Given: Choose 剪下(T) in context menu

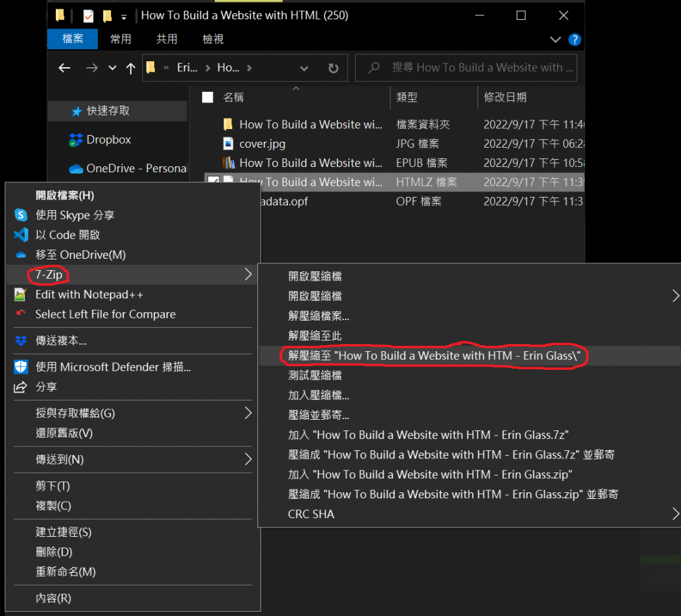Looking at the screenshot, I should coord(133,486).
